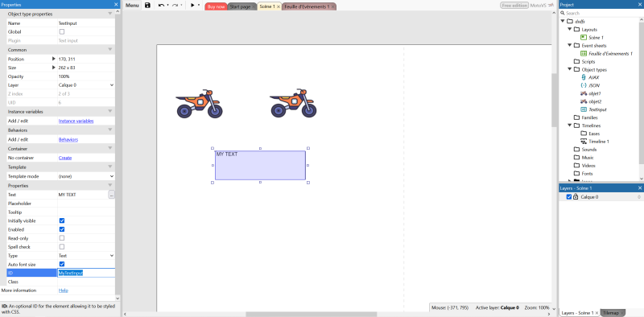Toggle lock icon on Calque 0 layer
This screenshot has width=644, height=317.
click(x=576, y=197)
